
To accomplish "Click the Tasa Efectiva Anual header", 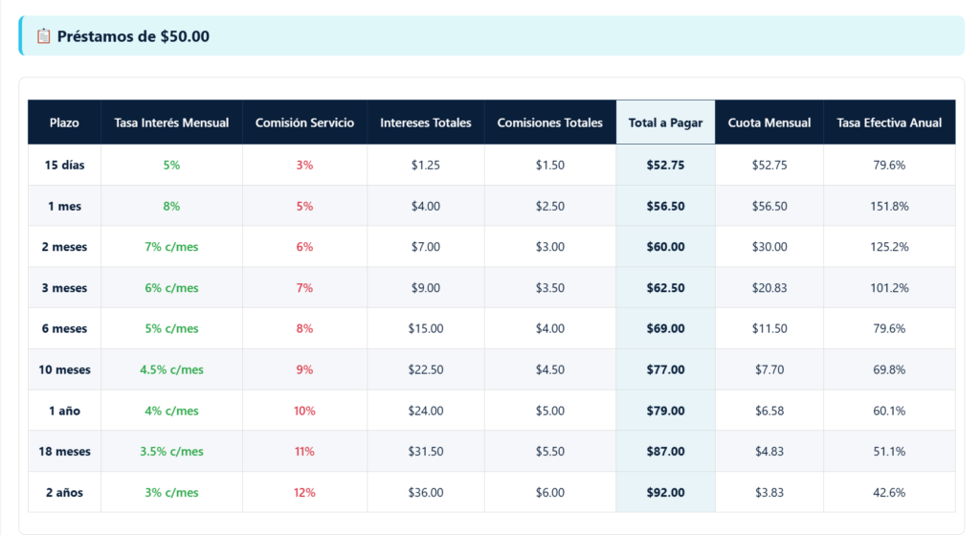I will pyautogui.click(x=889, y=123).
